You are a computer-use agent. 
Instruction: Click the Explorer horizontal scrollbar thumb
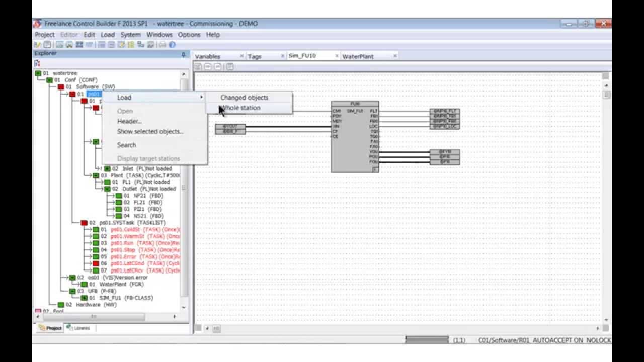point(94,317)
